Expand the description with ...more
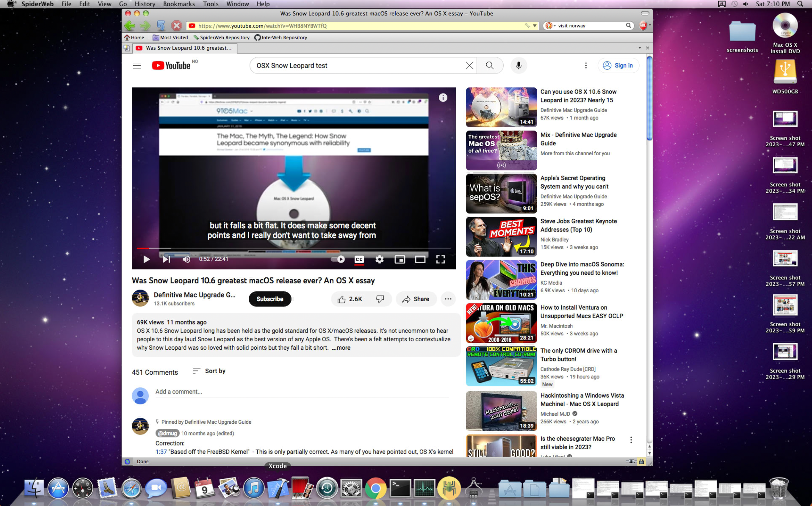The width and height of the screenshot is (812, 506). [x=341, y=347]
